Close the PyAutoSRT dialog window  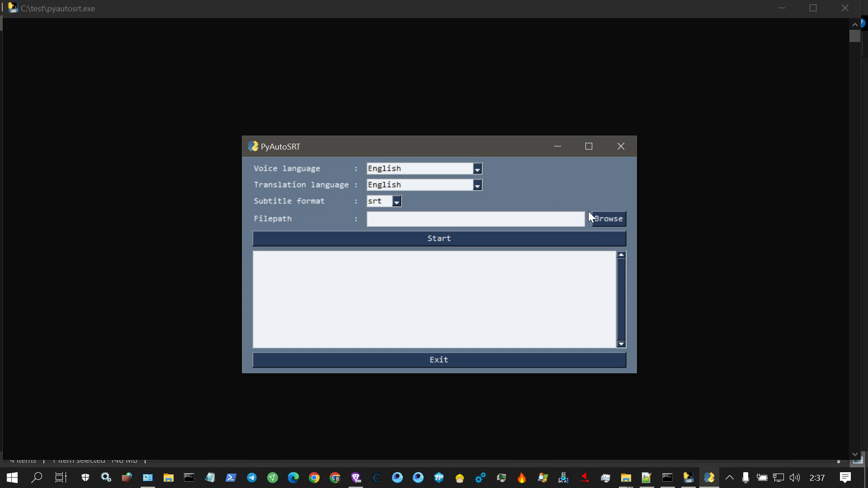point(621,146)
